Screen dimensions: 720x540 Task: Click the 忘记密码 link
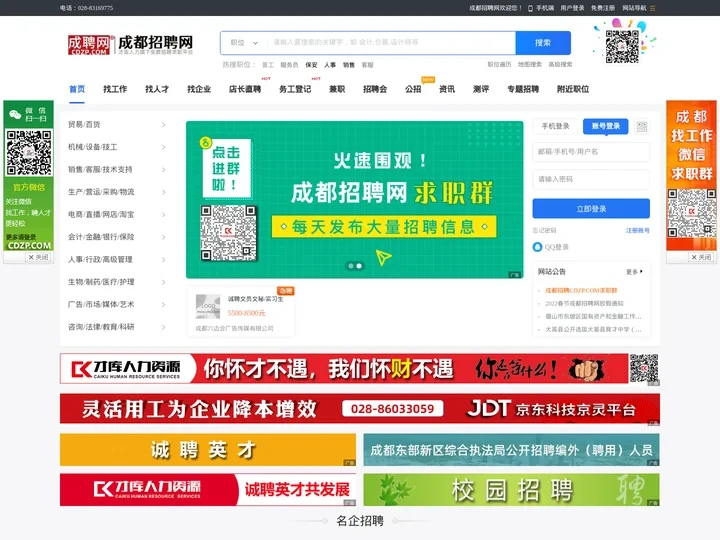[x=545, y=231]
